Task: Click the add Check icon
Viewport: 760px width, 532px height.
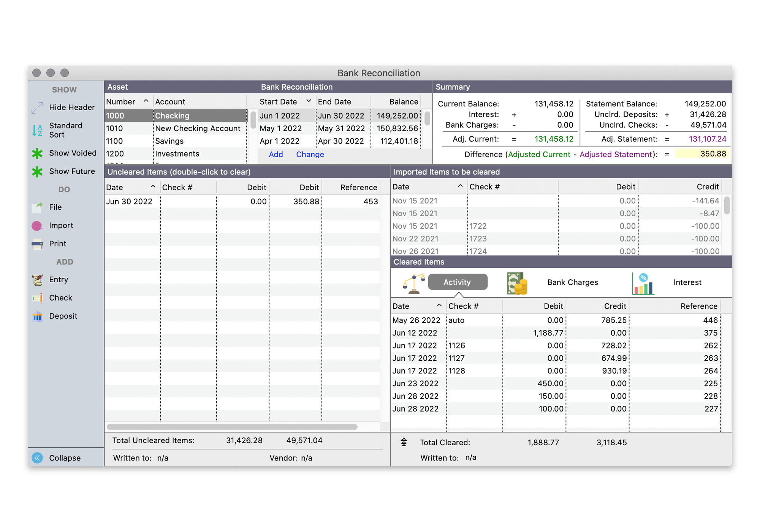Action: coord(37,298)
